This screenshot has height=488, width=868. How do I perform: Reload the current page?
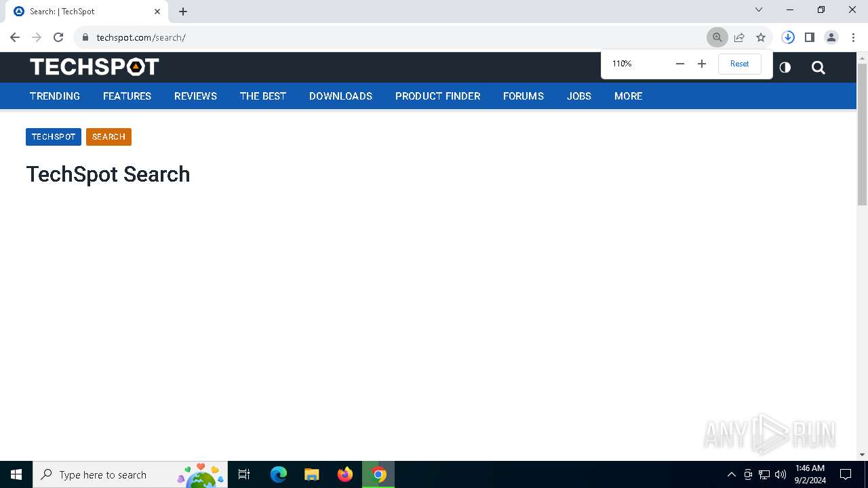pos(58,37)
